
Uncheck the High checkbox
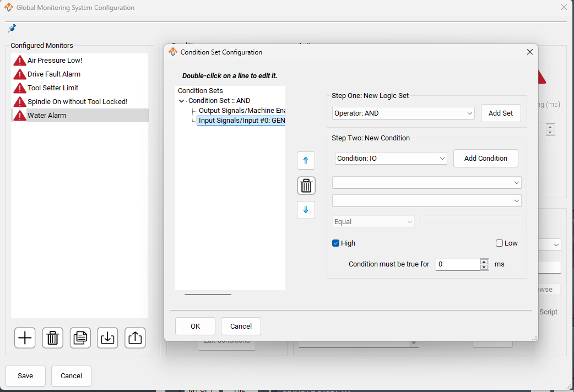pyautogui.click(x=336, y=243)
